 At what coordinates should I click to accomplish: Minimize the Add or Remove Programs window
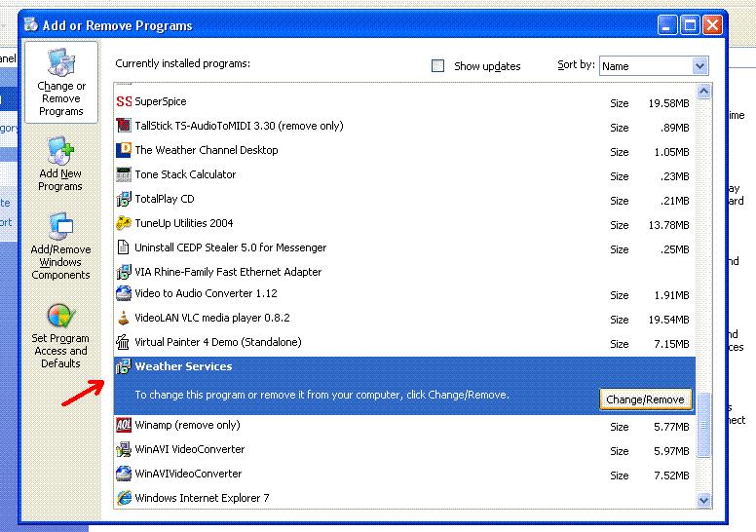667,25
